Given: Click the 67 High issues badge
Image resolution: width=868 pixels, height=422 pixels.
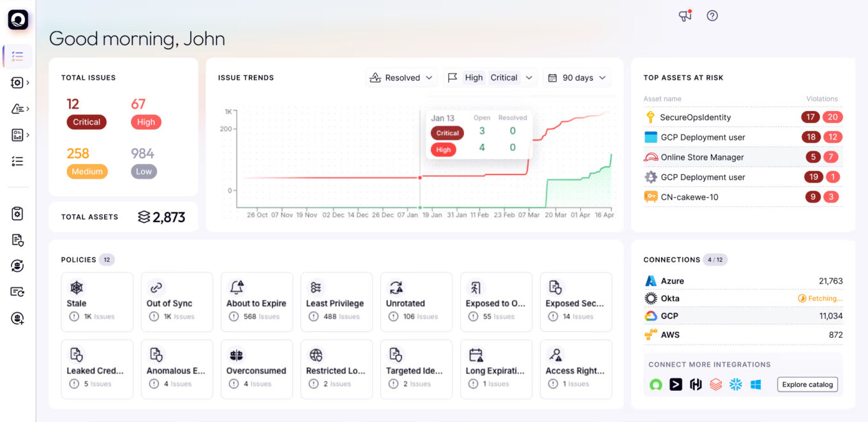Looking at the screenshot, I should click(x=146, y=122).
